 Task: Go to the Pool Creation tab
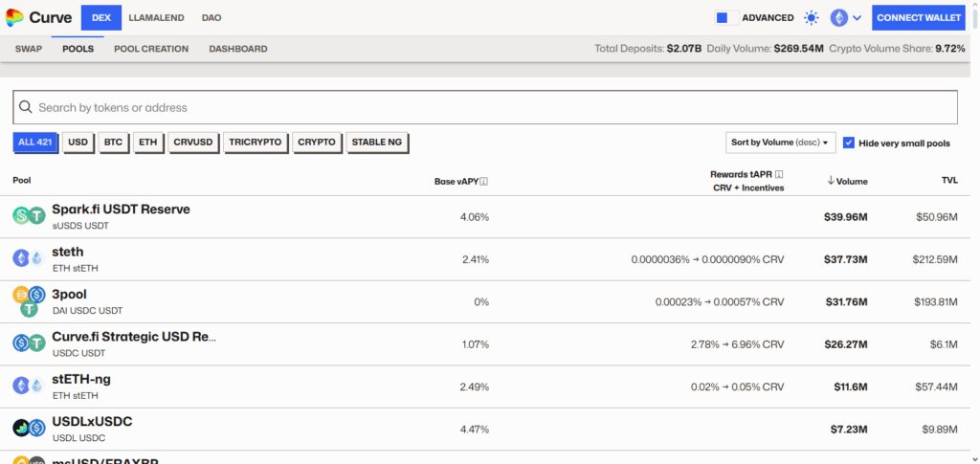(x=151, y=49)
